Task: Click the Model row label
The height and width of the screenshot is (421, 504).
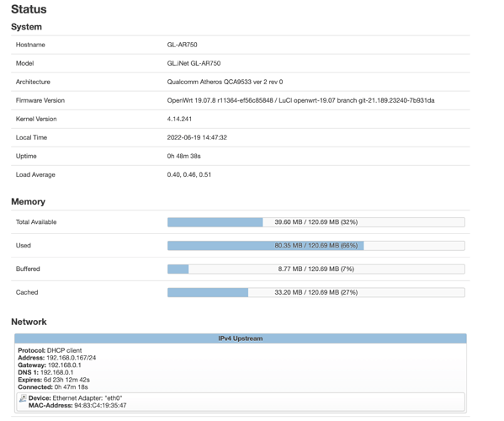Action: pos(24,63)
